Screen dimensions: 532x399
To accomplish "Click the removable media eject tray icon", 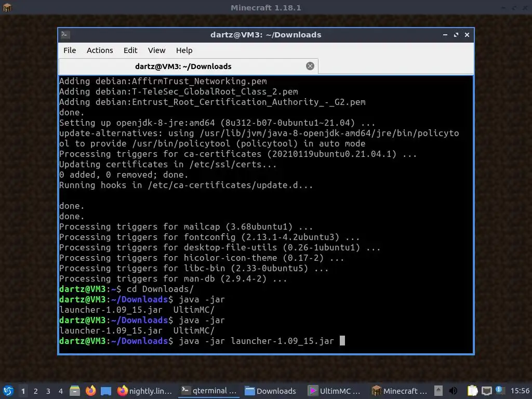I will [438, 391].
